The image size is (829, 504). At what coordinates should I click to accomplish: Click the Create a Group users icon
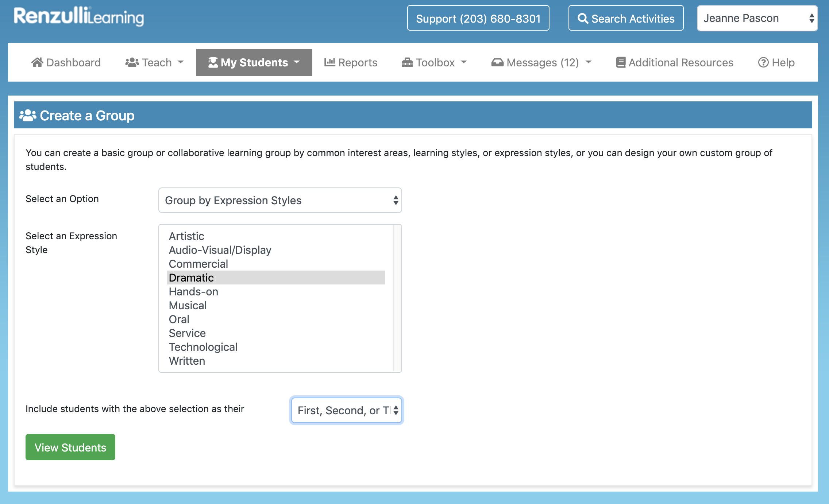point(28,115)
